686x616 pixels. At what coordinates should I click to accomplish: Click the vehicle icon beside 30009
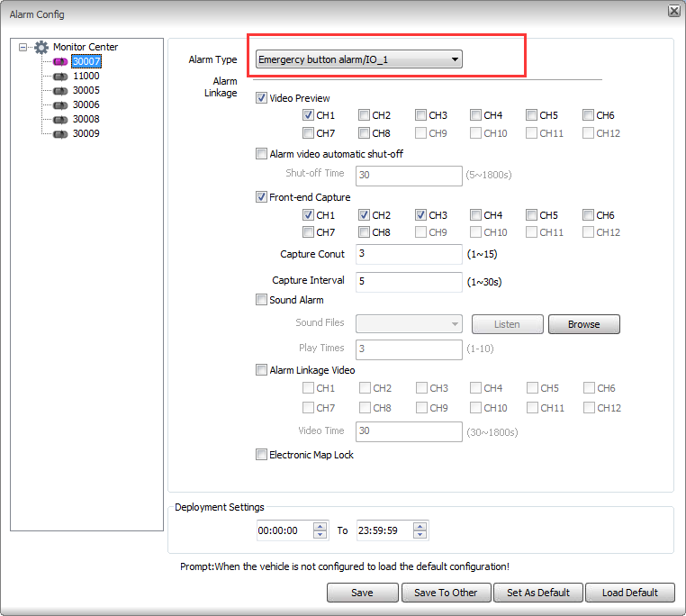60,134
